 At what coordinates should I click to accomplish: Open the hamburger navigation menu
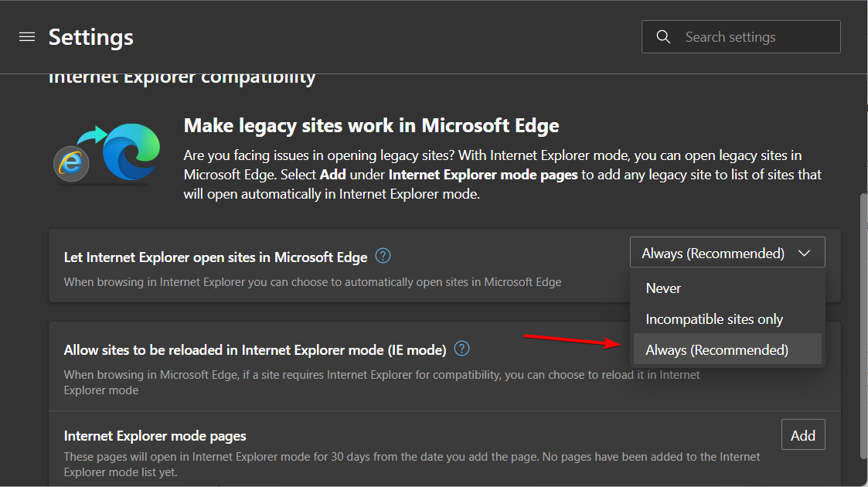coord(27,37)
